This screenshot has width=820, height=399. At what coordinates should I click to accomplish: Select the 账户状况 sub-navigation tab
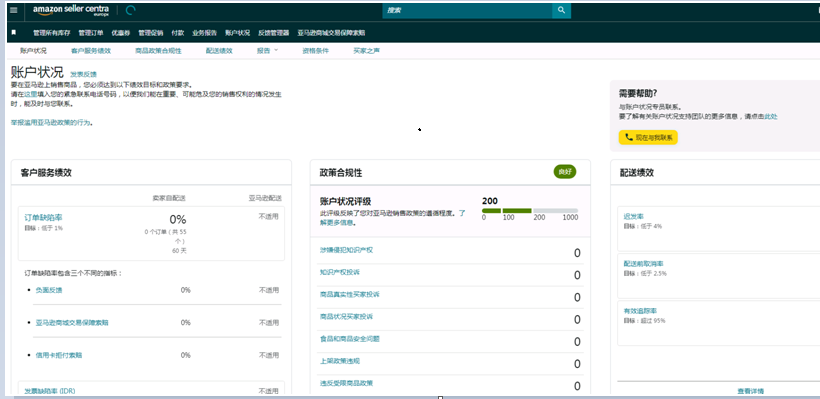33,51
